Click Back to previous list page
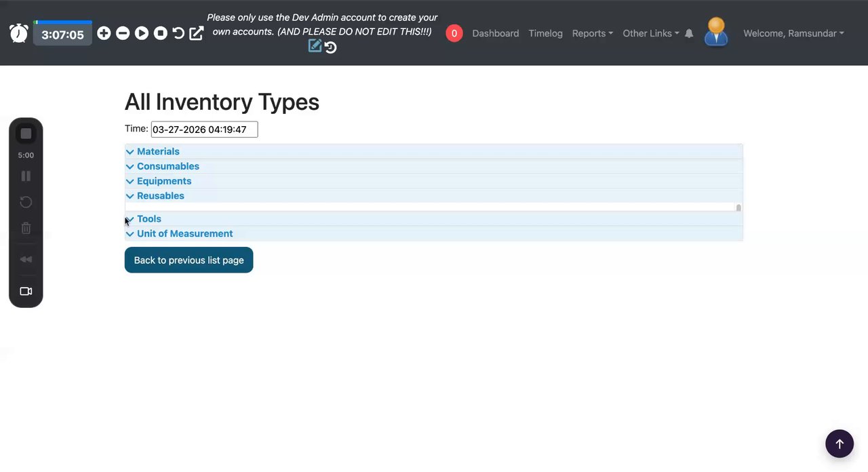Image resolution: width=868 pixels, height=472 pixels. pos(189,260)
